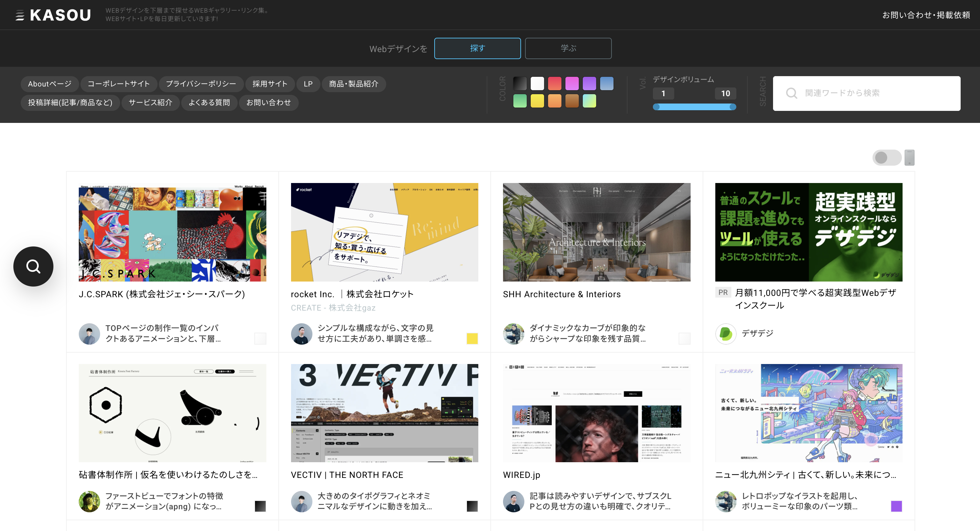Open the ニュー北九州シティ thumbnail
This screenshot has height=531, width=980.
tap(809, 413)
